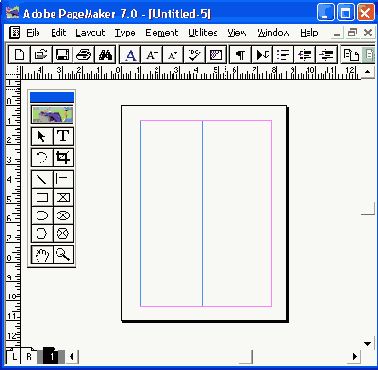
Task: Select the Text tool in toolbox
Action: (x=63, y=136)
